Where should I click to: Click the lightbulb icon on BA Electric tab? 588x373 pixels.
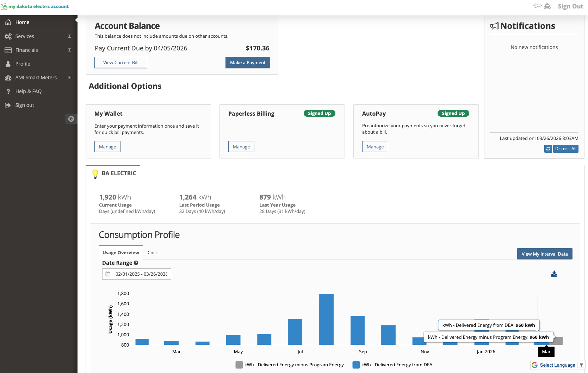click(x=95, y=173)
